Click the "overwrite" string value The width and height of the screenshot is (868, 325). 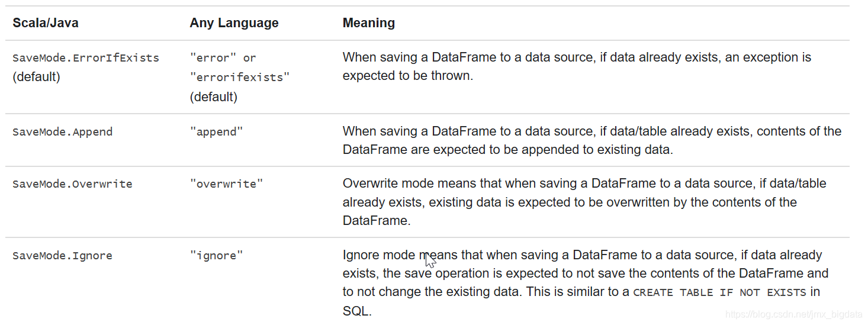tap(226, 184)
